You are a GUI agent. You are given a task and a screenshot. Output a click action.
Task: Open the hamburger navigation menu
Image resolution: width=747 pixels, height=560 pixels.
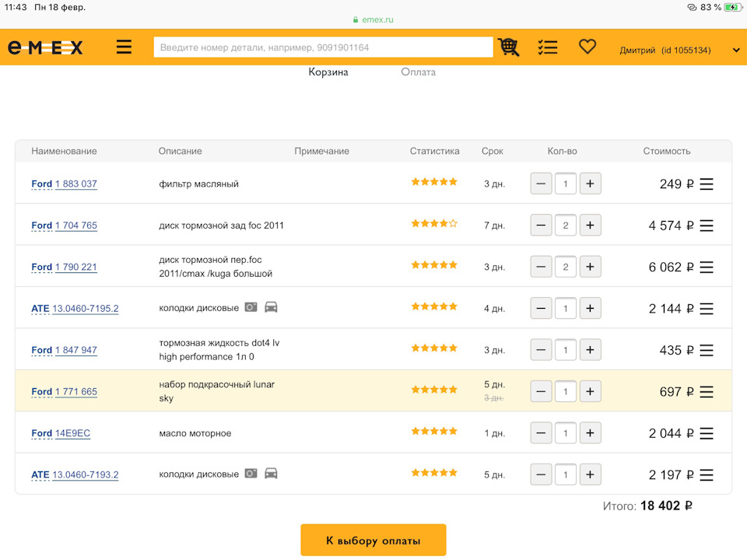(124, 47)
